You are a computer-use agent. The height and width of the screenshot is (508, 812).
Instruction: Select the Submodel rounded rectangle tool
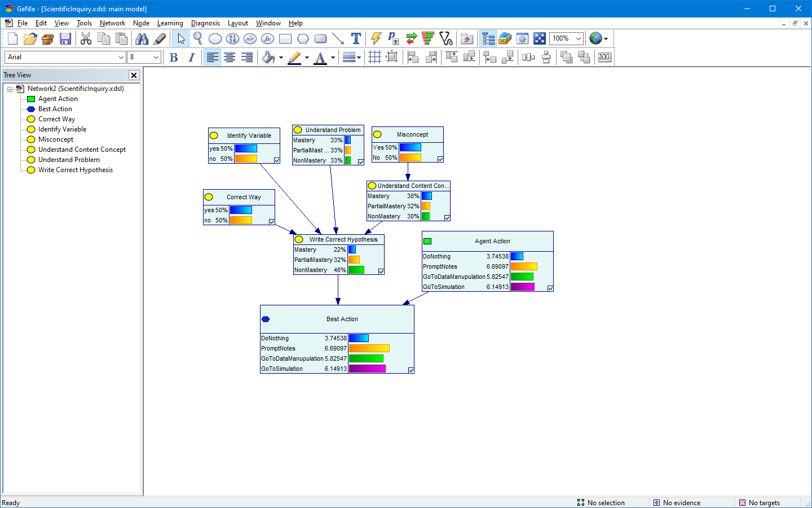coord(320,38)
